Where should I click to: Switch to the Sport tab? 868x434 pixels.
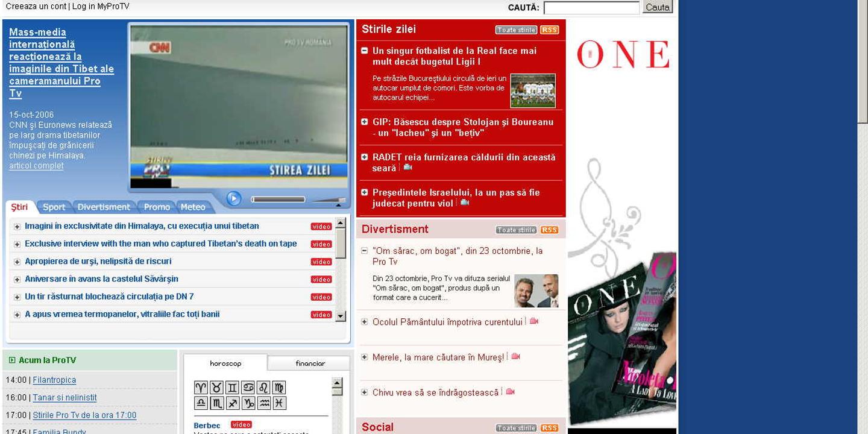[x=54, y=207]
